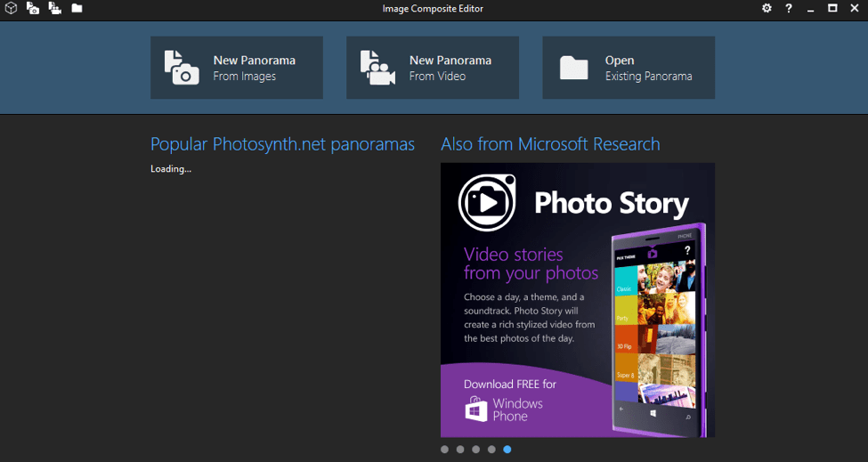
Task: Click title bar new panorama from images icon
Action: click(x=33, y=8)
